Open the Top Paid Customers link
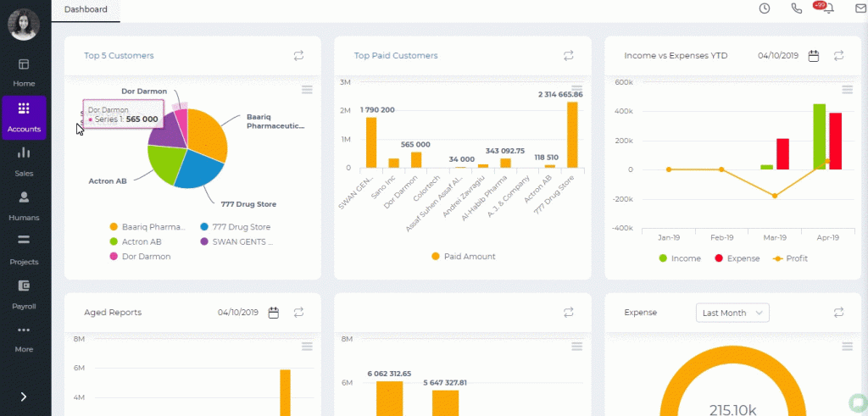The width and height of the screenshot is (868, 416). pos(396,55)
